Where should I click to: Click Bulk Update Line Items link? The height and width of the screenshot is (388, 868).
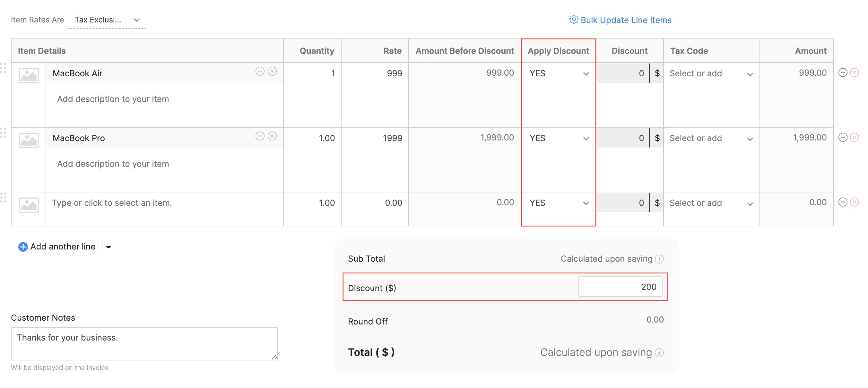tap(626, 20)
